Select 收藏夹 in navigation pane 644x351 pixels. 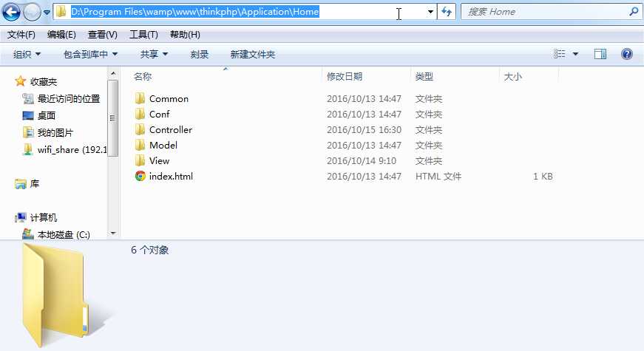(44, 82)
